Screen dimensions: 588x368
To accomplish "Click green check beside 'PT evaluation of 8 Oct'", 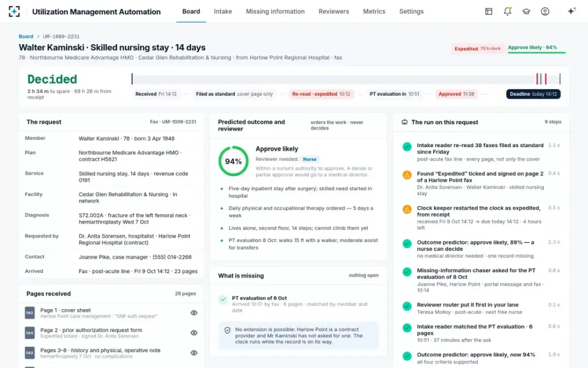I will (223, 299).
